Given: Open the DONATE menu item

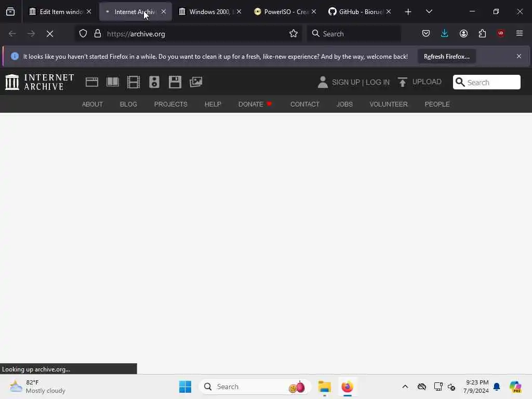Looking at the screenshot, I should point(255,104).
